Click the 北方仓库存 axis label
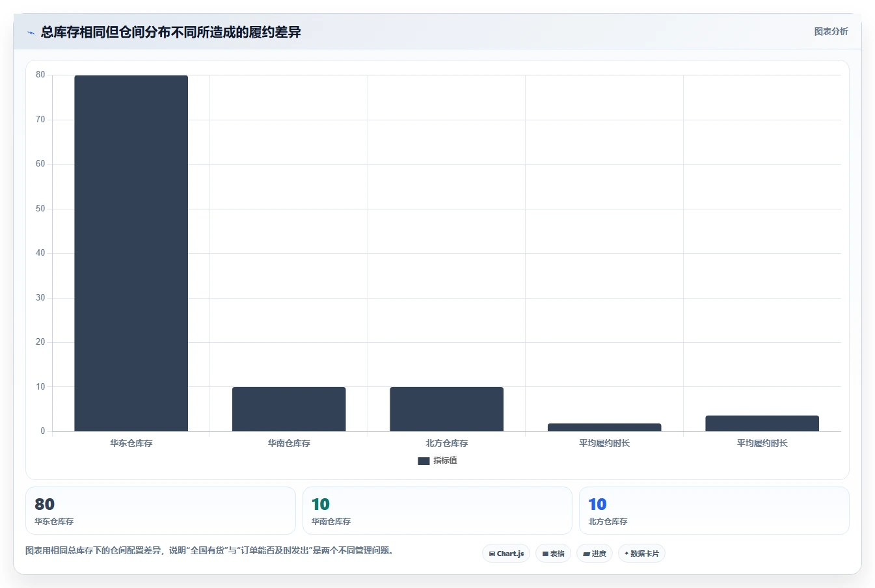This screenshot has height=588, width=875. [446, 443]
